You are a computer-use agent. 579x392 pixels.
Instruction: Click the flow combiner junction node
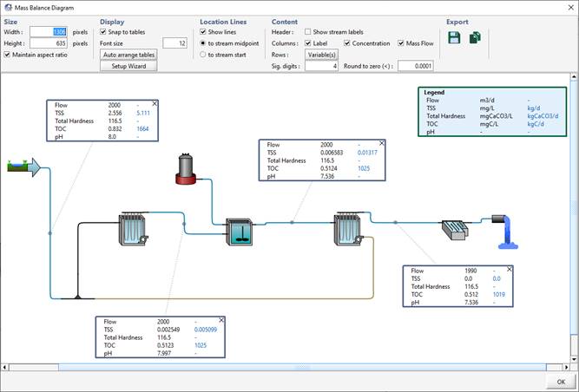77,297
